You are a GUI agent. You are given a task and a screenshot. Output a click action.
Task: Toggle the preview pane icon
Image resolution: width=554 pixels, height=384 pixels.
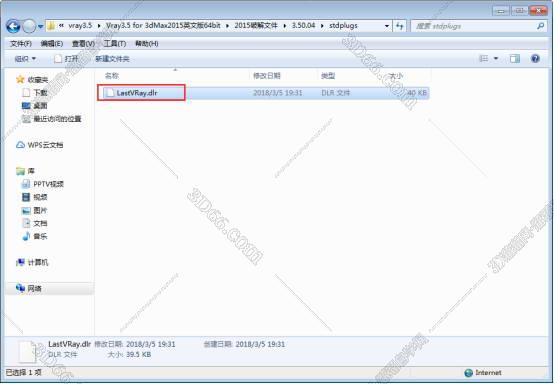(x=515, y=59)
